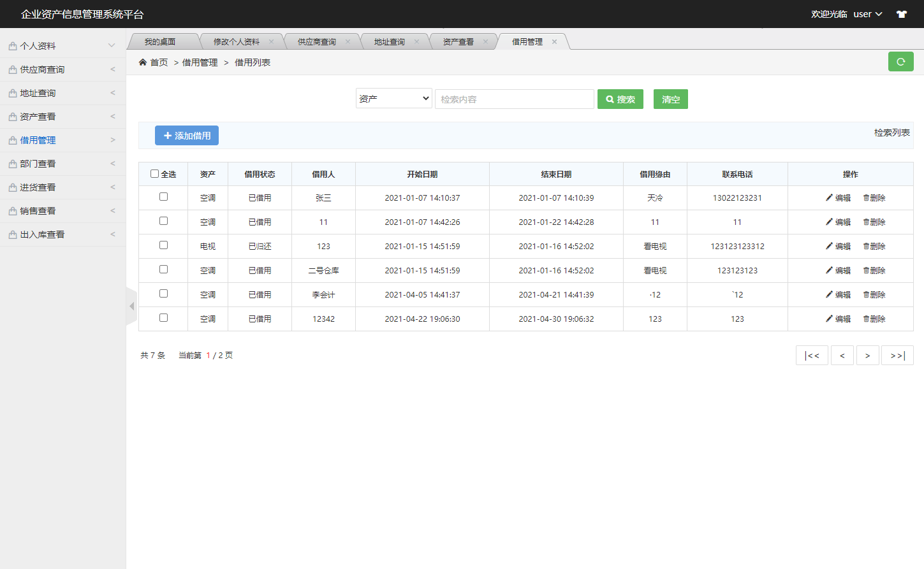Click the 检索内容 search input field
The width and height of the screenshot is (924, 569).
pos(514,99)
